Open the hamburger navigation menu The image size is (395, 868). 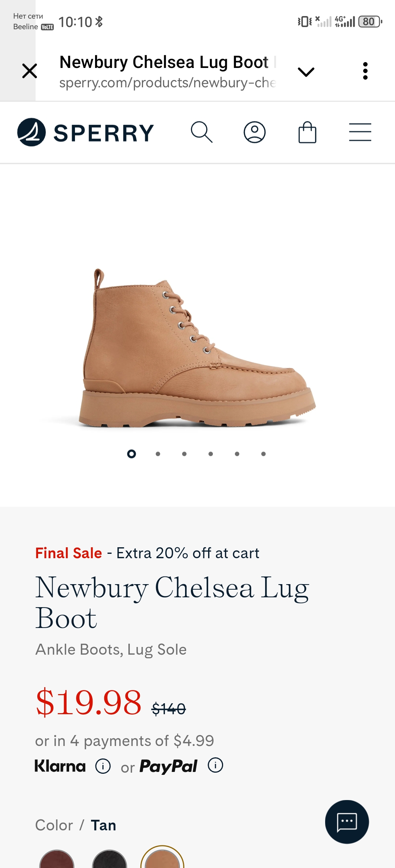[360, 132]
